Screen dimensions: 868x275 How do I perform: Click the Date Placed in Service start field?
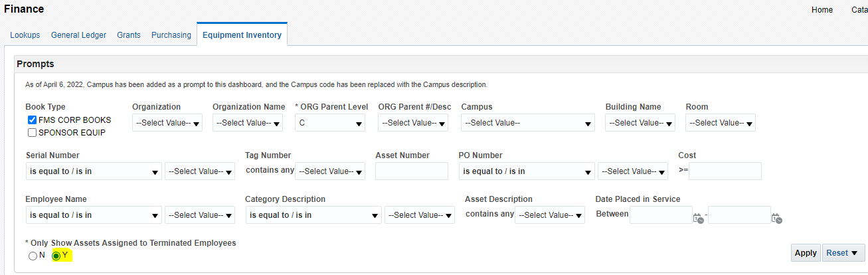[661, 215]
